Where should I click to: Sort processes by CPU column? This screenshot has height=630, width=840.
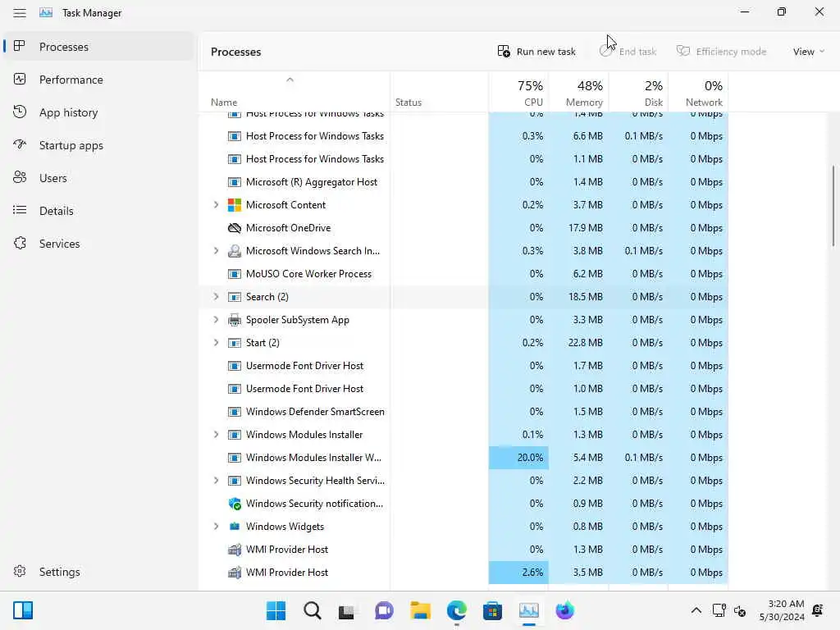[518, 92]
